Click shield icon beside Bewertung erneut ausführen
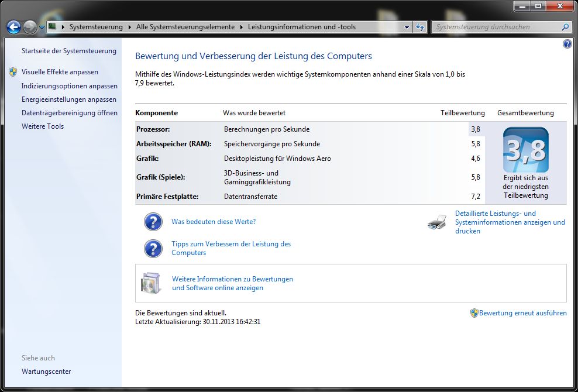 tap(474, 313)
